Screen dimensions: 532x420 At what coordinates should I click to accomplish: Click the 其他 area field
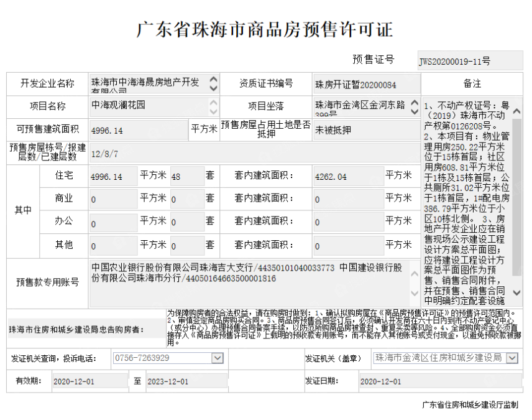113,246
